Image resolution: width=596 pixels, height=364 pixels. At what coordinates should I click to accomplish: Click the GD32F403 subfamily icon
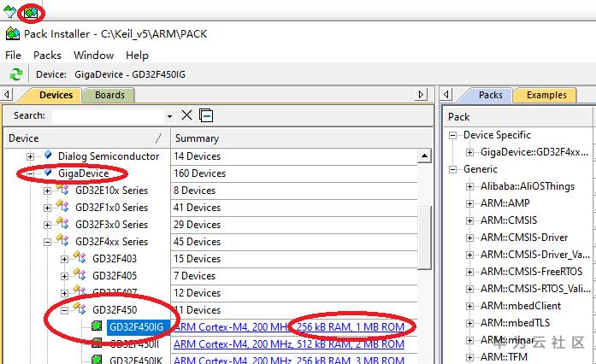[x=80, y=257]
